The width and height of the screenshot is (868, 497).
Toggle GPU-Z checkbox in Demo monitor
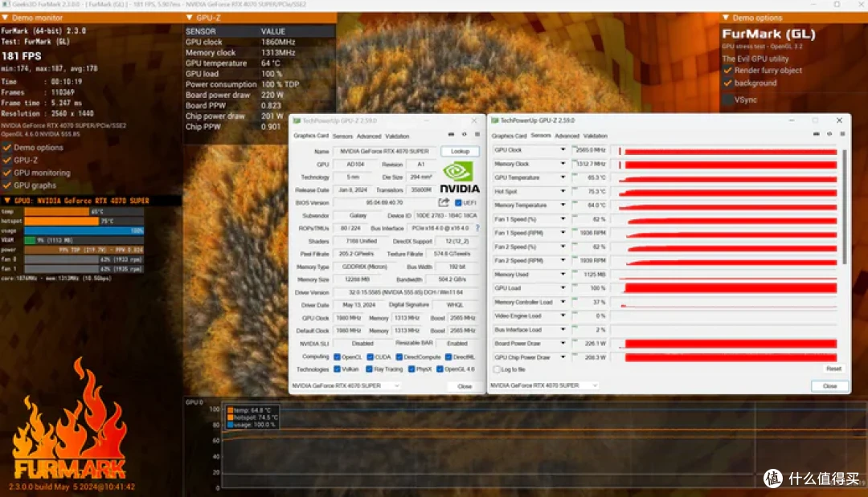(7, 161)
